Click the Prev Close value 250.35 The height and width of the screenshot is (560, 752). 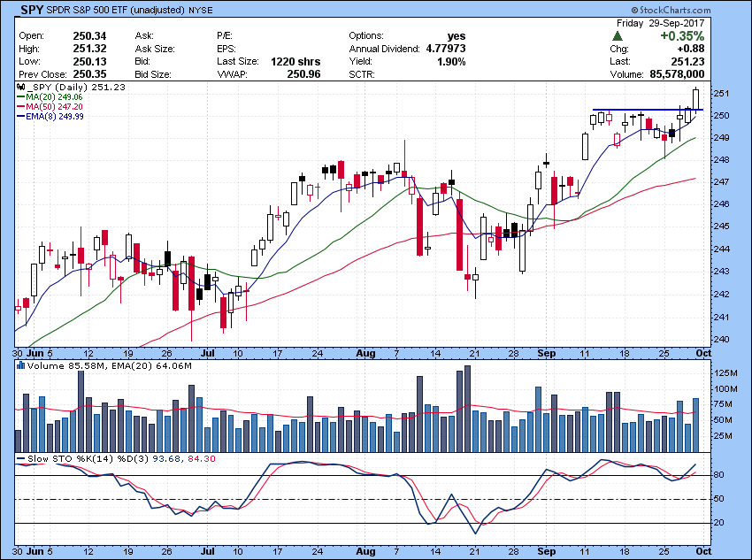click(89, 74)
